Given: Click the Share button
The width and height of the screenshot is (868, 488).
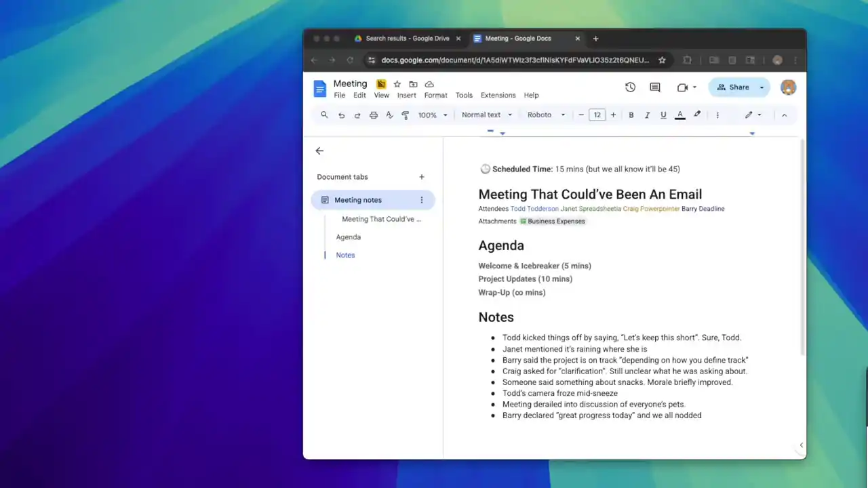Looking at the screenshot, I should tap(732, 87).
